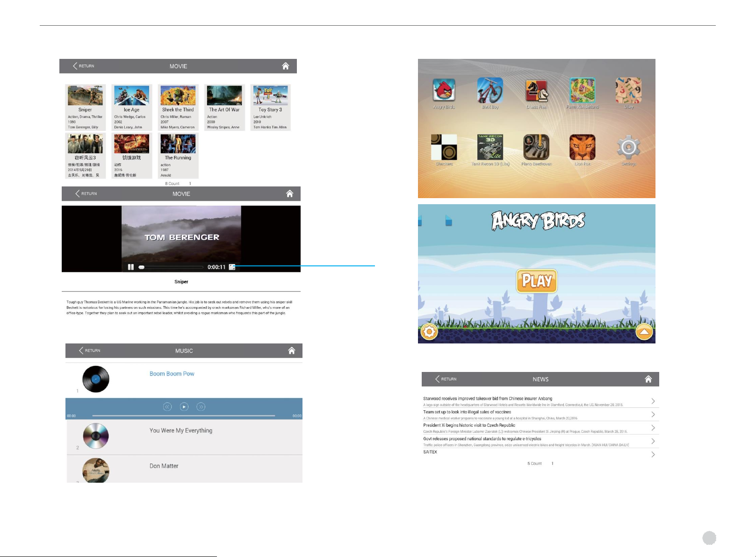This screenshot has width=756, height=557.
Task: Click Don Matter album art
Action: tap(96, 471)
